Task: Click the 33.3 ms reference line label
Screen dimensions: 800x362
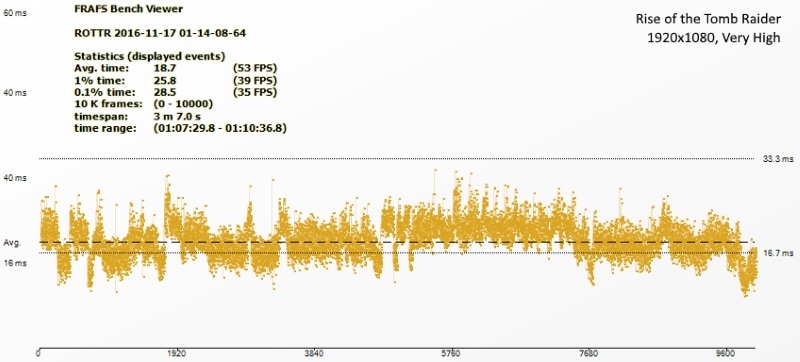Action: tap(778, 159)
